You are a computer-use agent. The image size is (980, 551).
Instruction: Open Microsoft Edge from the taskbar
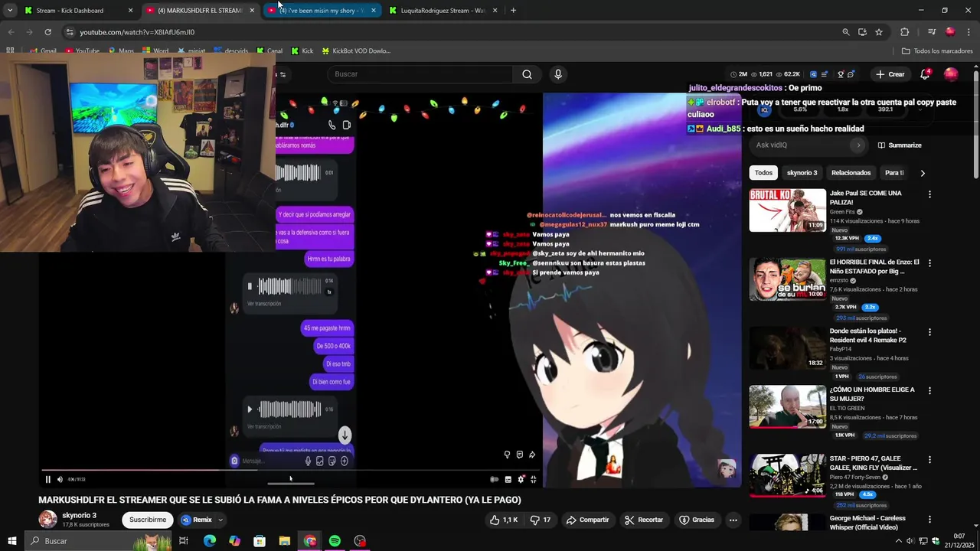click(x=209, y=541)
